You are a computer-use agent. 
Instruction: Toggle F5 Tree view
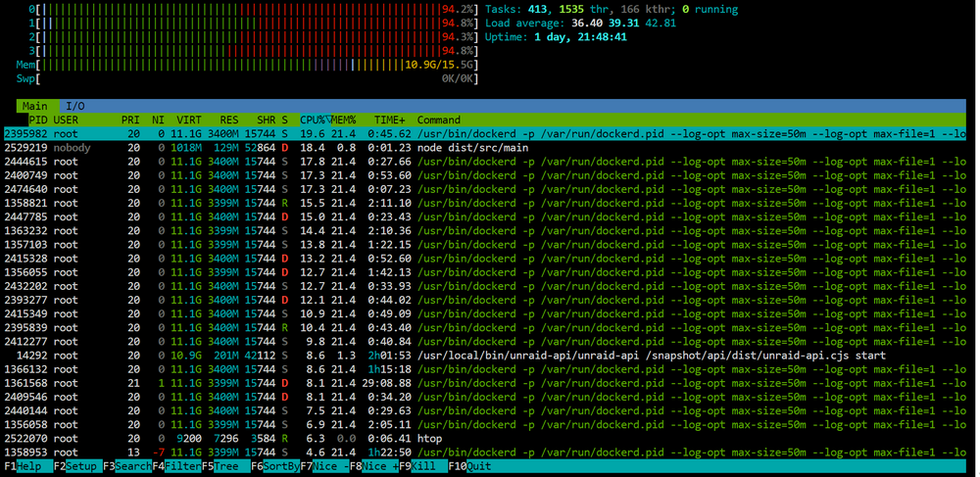click(226, 466)
